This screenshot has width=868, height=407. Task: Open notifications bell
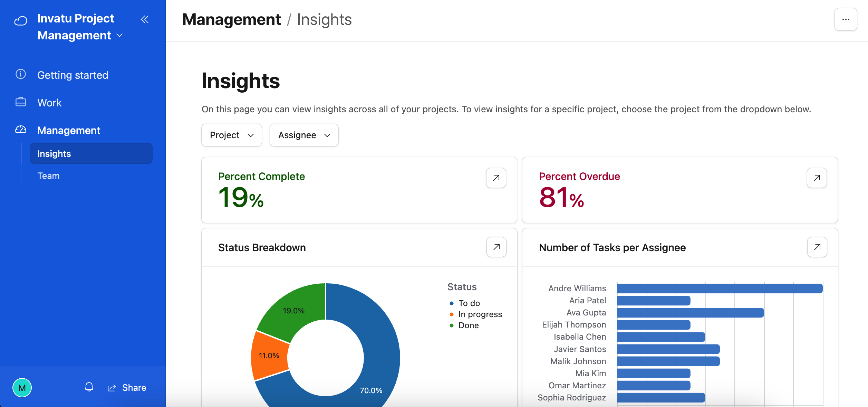[x=89, y=387]
